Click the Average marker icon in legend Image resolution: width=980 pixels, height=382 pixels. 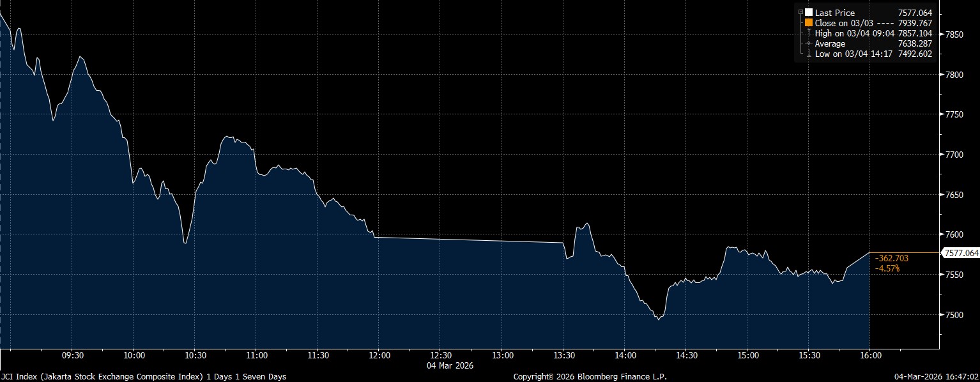808,43
